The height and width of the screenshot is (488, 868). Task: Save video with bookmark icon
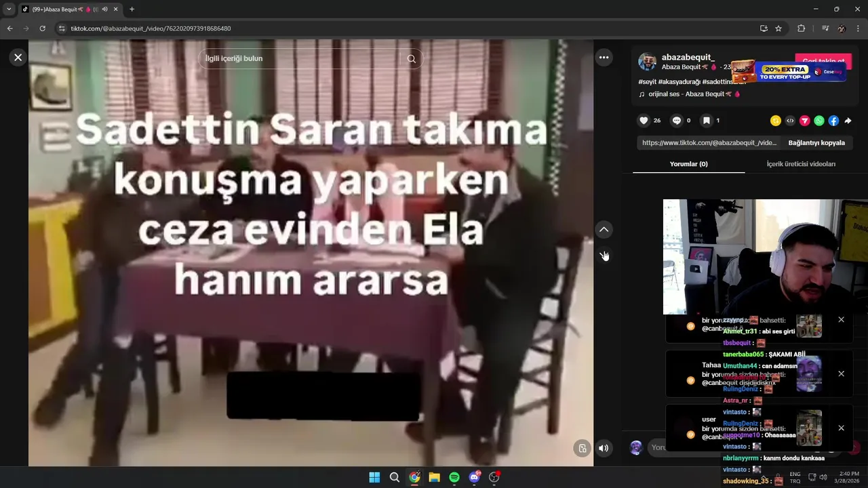tap(706, 121)
